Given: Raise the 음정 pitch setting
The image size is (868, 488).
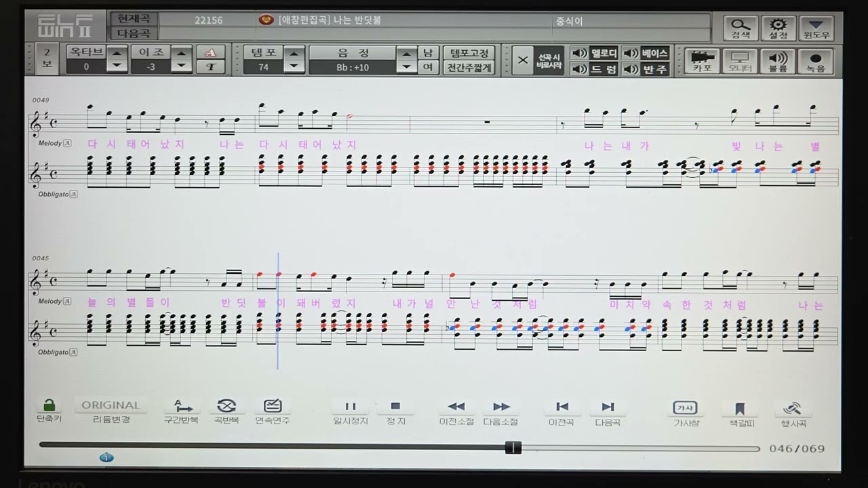Looking at the screenshot, I should (407, 52).
